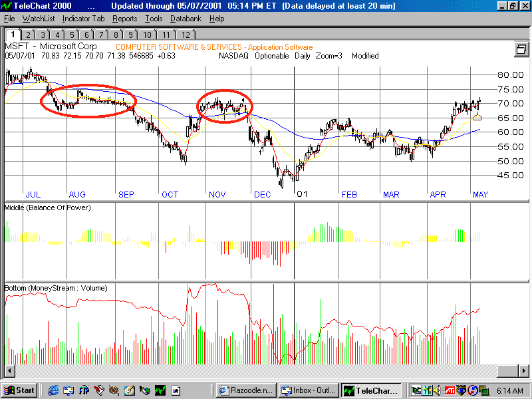The width and height of the screenshot is (532, 399).
Task: Switch to Inbox - Outlook taskbar window
Action: [309, 390]
